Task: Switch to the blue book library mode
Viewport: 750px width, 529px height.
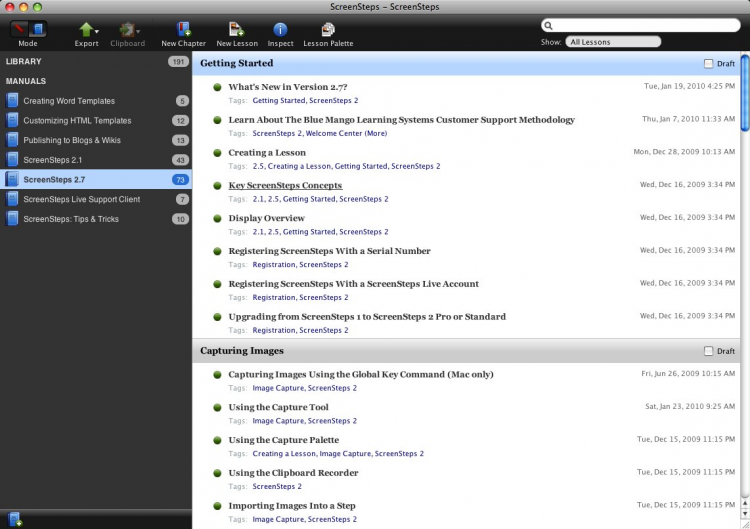Action: coord(37,29)
